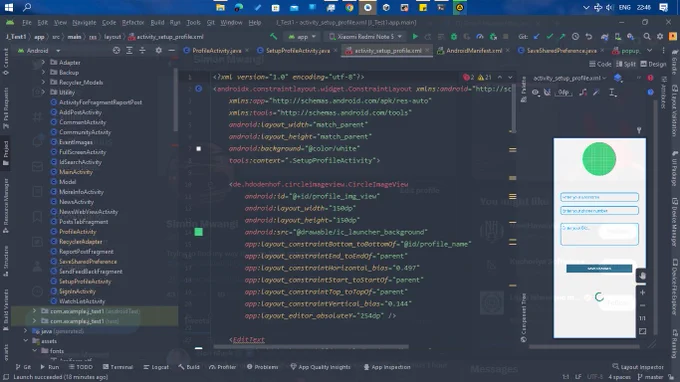Expand the Adapter folder
This screenshot has height=382, width=680.
pyautogui.click(x=43, y=62)
